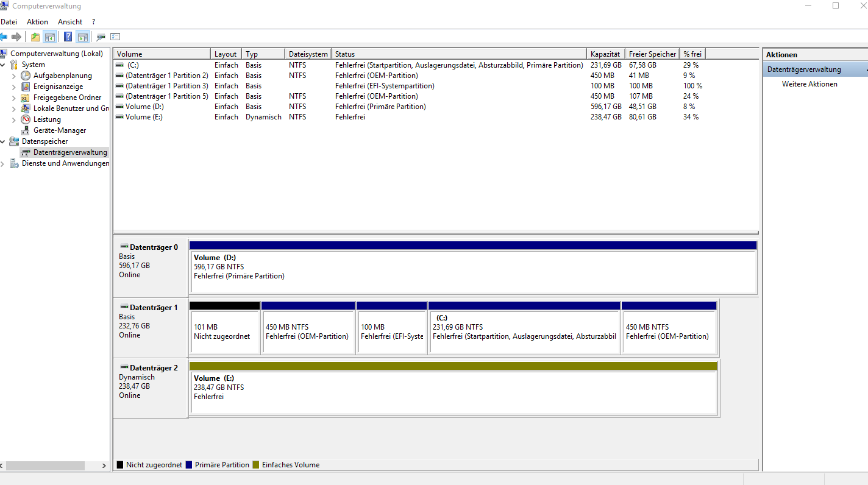Select Datenträgerverwaltung in the tree
This screenshot has height=485, width=868.
click(70, 152)
